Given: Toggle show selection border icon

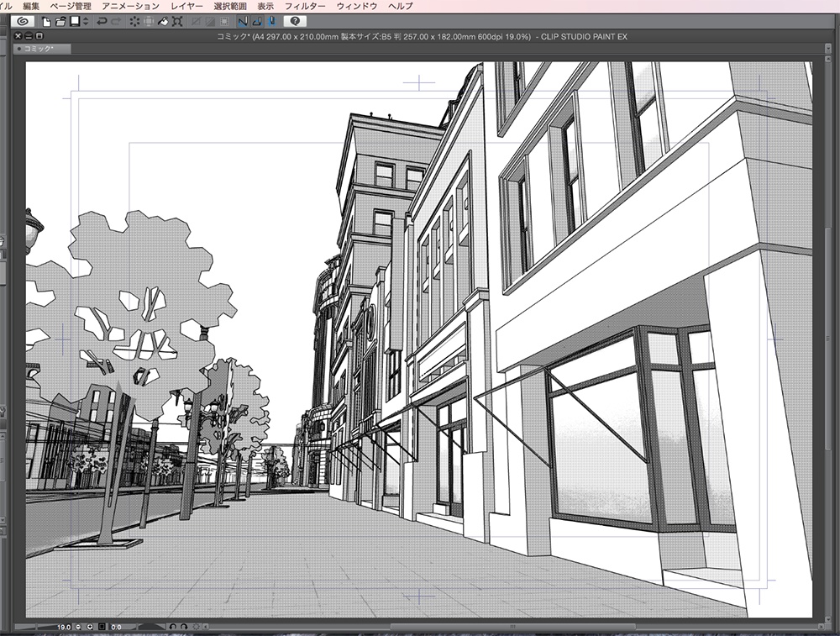Looking at the screenshot, I should click(x=224, y=22).
